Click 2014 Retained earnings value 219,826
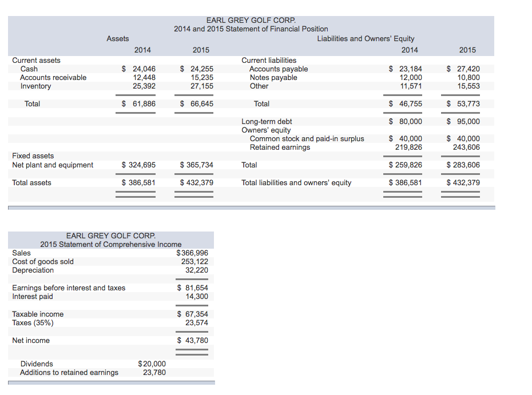Screen dimensions: 532x395 pos(408,147)
